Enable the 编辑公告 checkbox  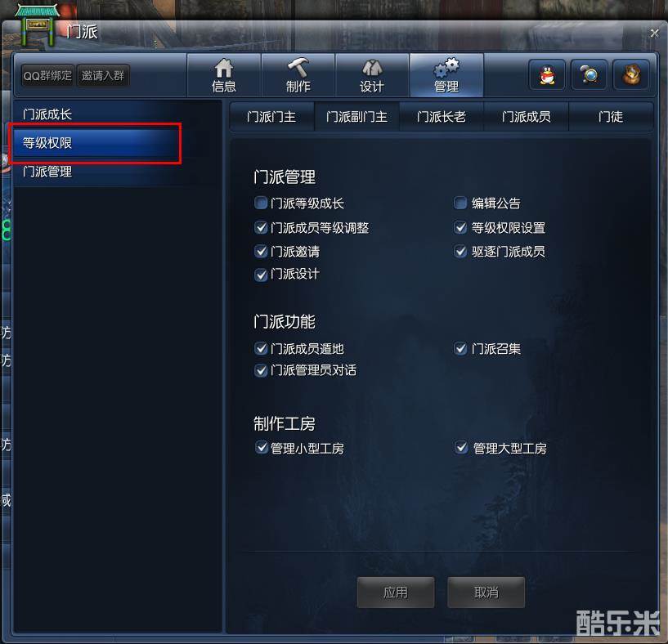point(460,203)
